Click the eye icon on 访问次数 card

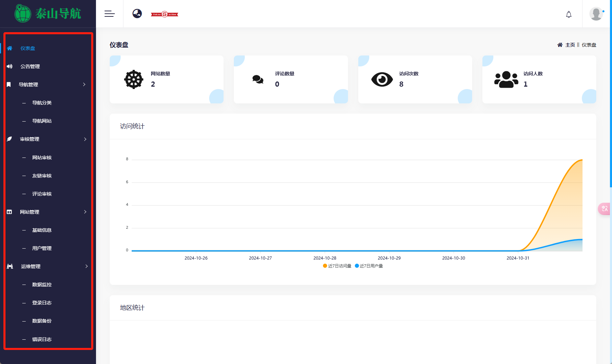[382, 79]
